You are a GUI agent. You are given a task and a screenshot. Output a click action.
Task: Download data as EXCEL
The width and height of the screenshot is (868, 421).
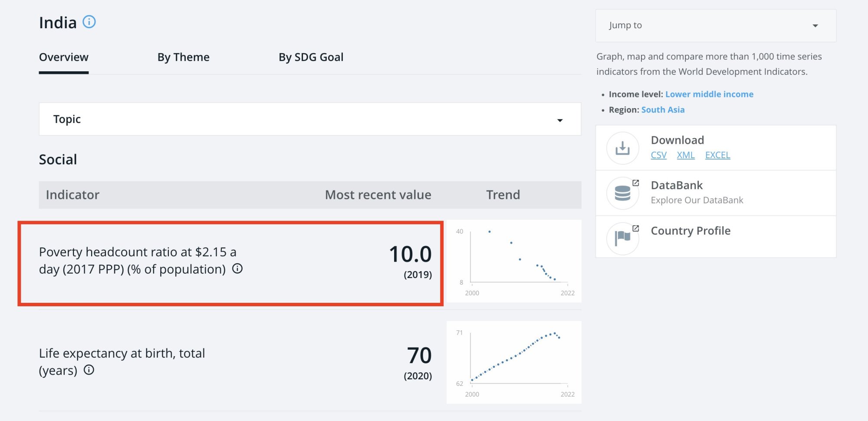pos(717,155)
